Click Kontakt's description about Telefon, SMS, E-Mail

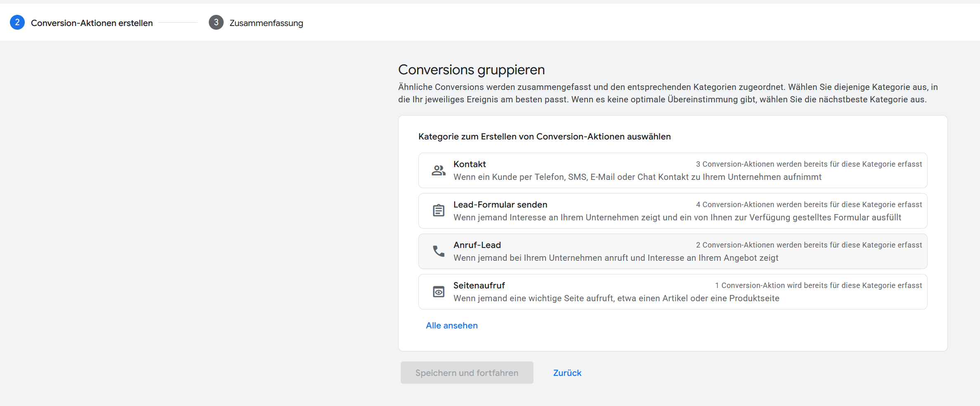point(637,177)
